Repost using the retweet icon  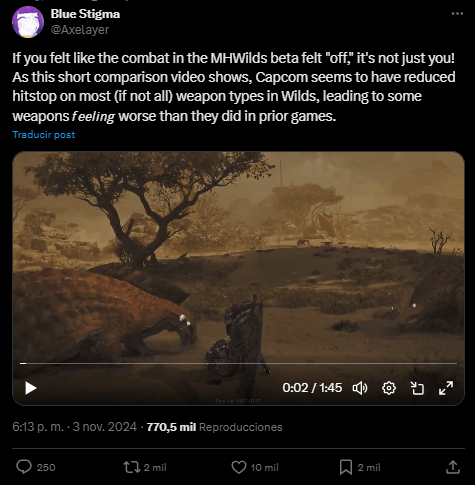pyautogui.click(x=132, y=467)
